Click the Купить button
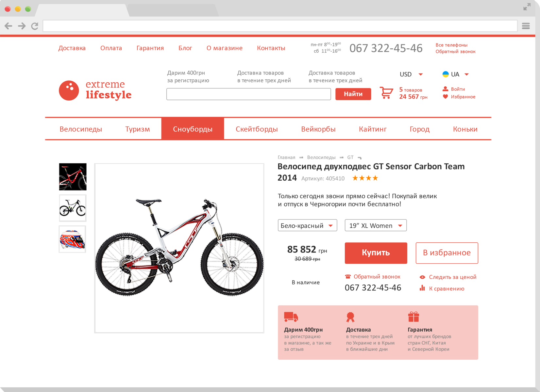This screenshot has height=392, width=540. coord(376,253)
